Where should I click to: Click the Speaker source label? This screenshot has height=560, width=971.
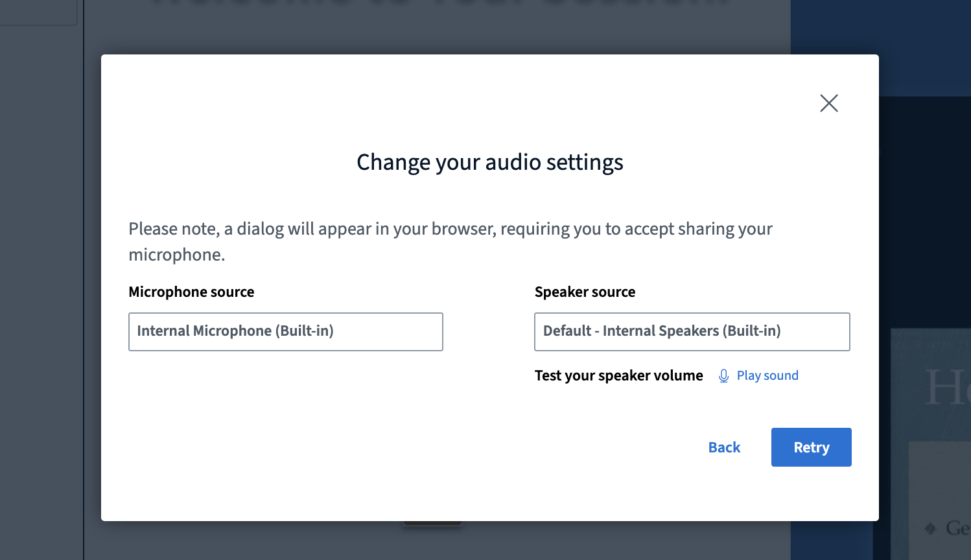click(585, 292)
